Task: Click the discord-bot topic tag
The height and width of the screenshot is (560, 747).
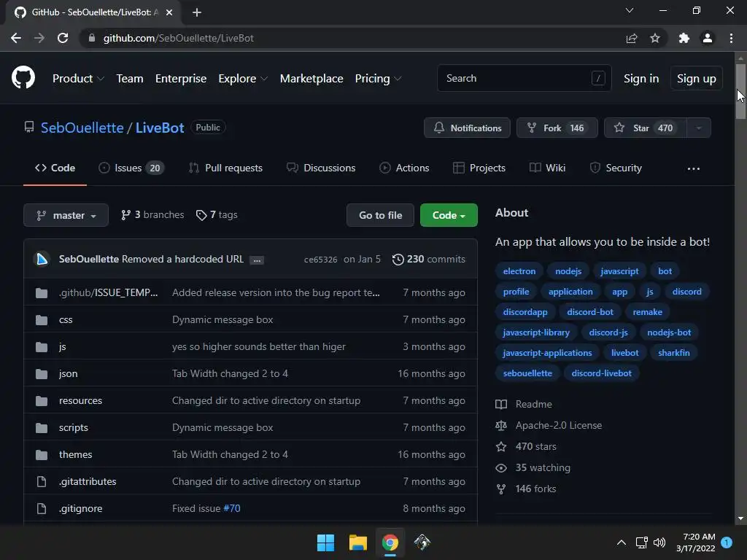Action: pos(589,312)
